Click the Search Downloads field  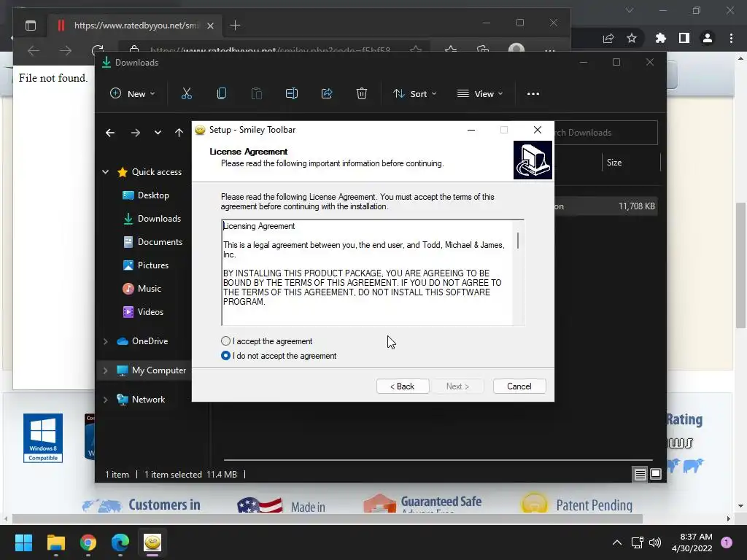click(x=606, y=133)
